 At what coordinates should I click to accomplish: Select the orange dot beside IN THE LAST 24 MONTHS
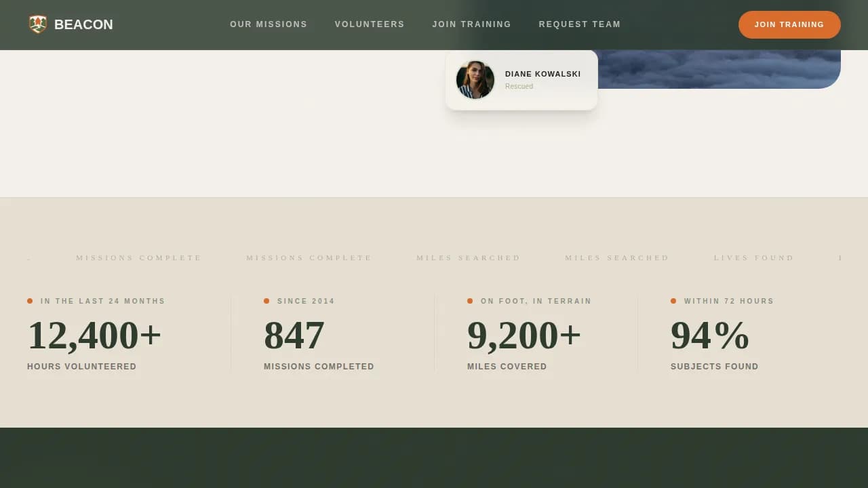29,301
